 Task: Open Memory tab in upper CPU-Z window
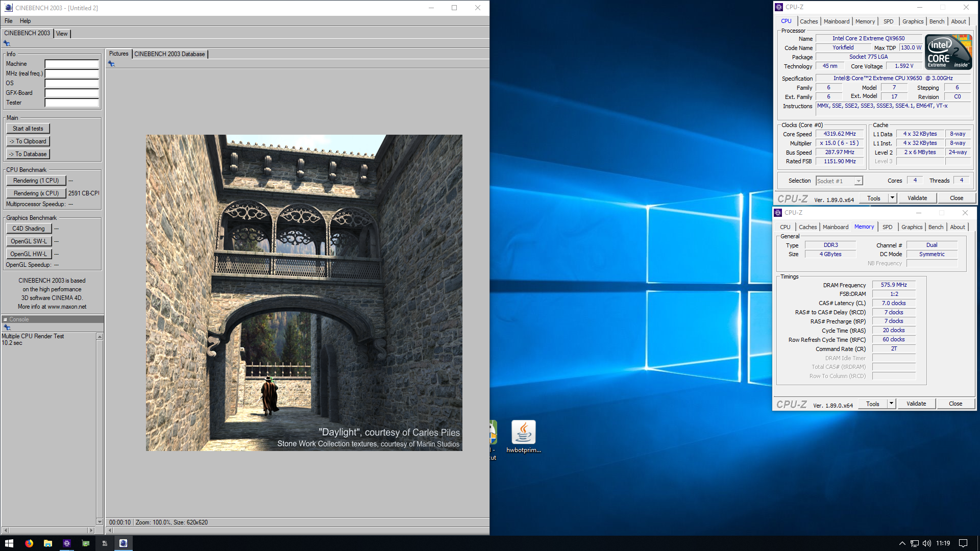[x=865, y=21]
